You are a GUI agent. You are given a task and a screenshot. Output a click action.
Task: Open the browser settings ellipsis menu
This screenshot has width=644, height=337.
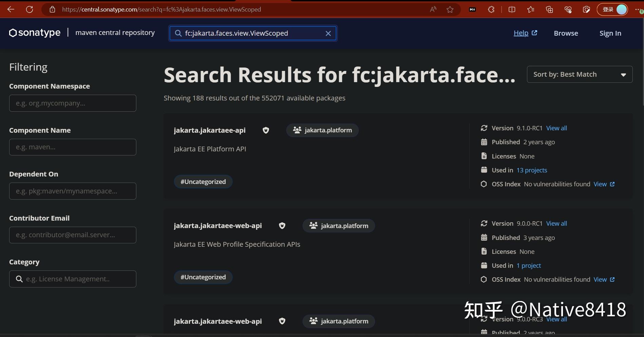tap(638, 9)
